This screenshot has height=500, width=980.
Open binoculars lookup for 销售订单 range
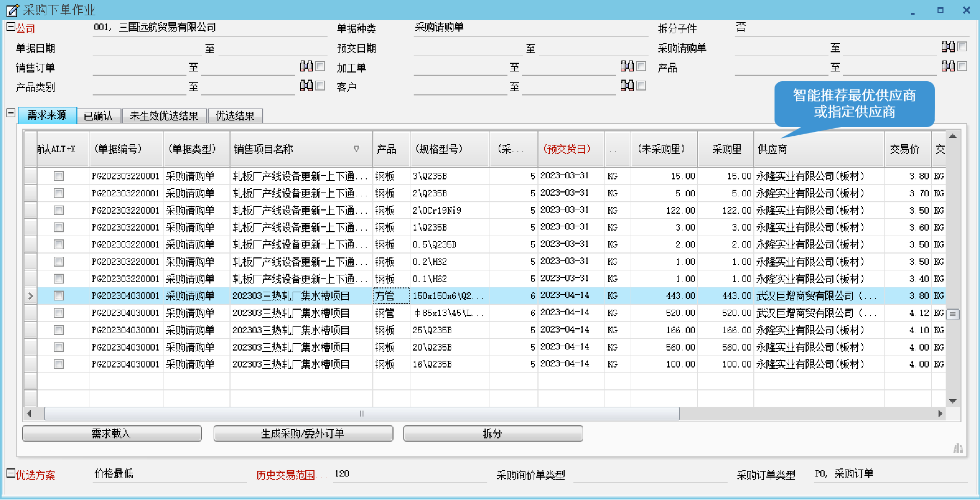tap(306, 67)
